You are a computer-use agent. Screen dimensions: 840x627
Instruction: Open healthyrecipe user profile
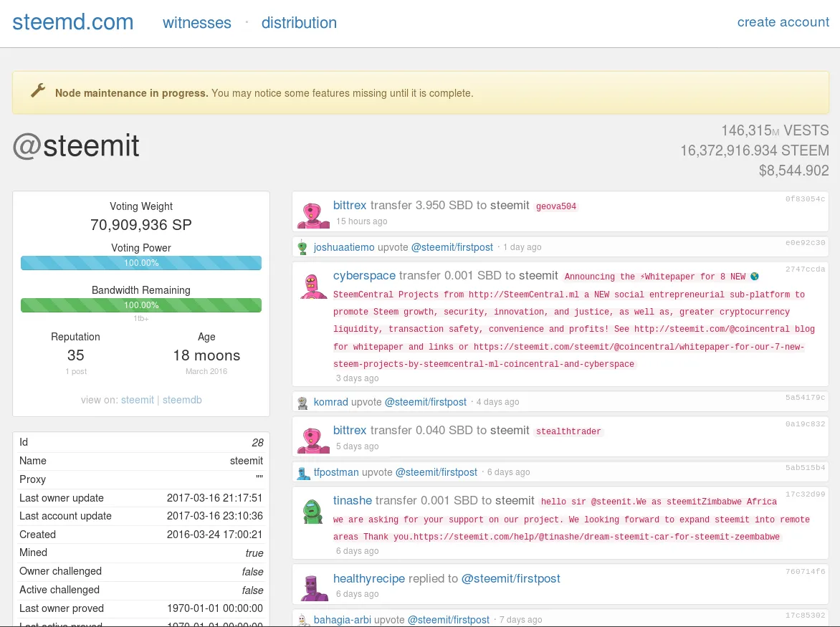point(369,579)
